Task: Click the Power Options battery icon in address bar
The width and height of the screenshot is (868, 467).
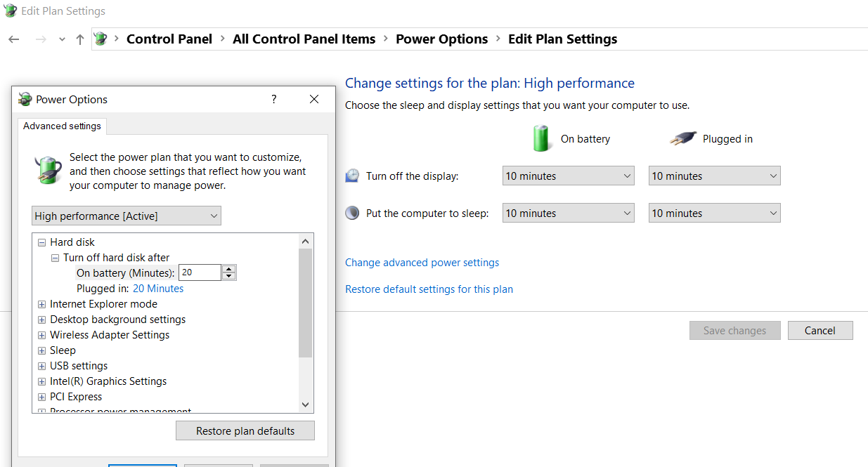Action: coord(101,39)
